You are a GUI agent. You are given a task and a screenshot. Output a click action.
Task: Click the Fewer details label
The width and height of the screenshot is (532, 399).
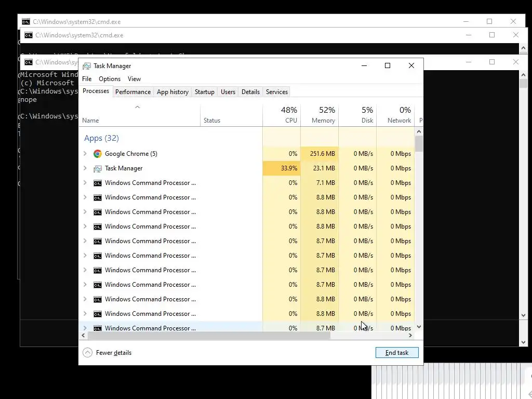coord(114,353)
